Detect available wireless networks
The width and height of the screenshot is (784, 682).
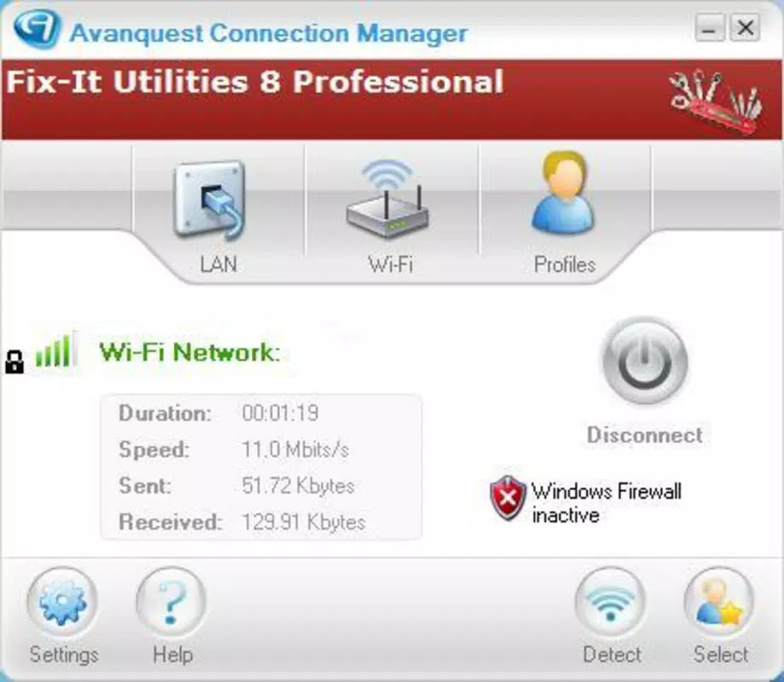coord(611,601)
